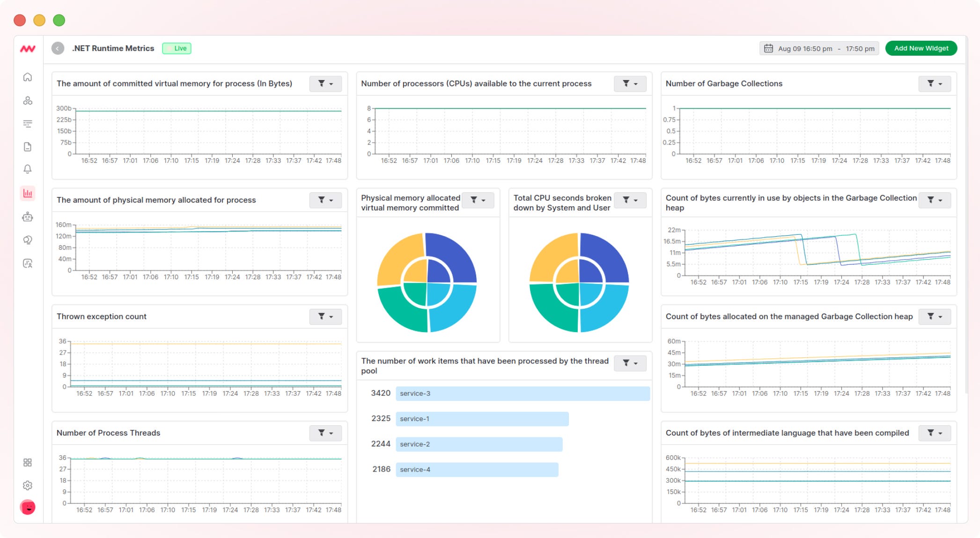This screenshot has width=980, height=538.
Task: Open the logs document sidebar icon
Action: pyautogui.click(x=28, y=147)
